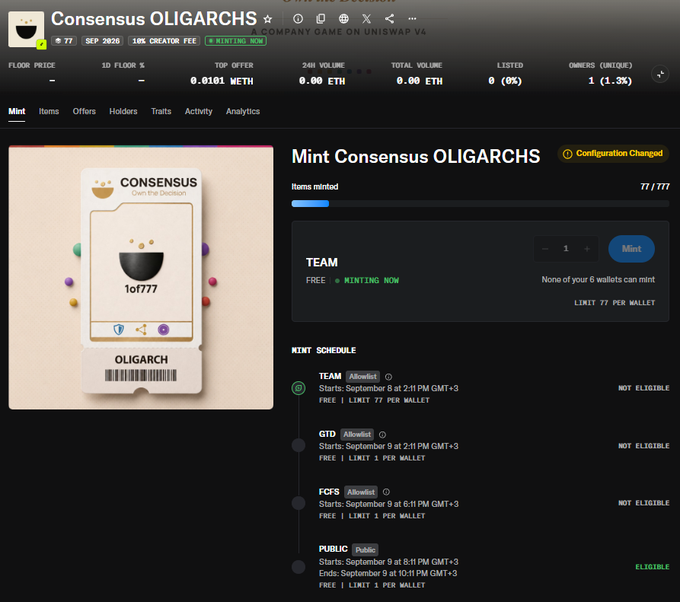The image size is (680, 602).
Task: Click info icon next to TEAM Allowlist
Action: (388, 377)
